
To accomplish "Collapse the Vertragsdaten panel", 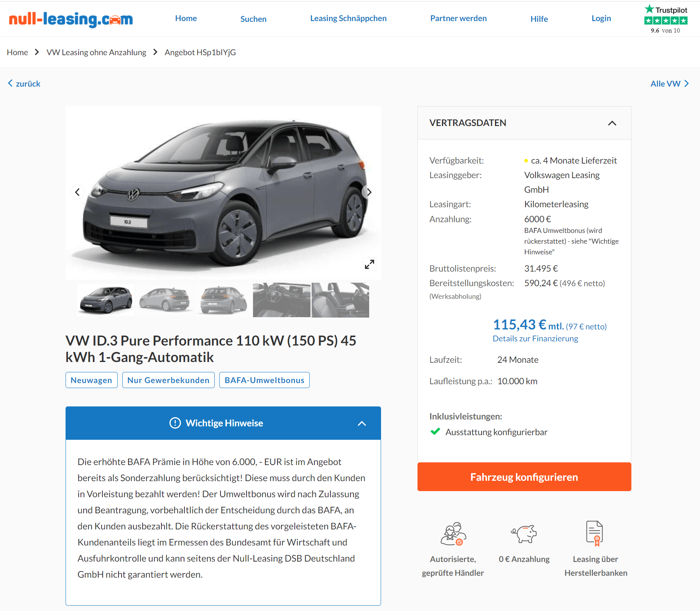I will [612, 123].
